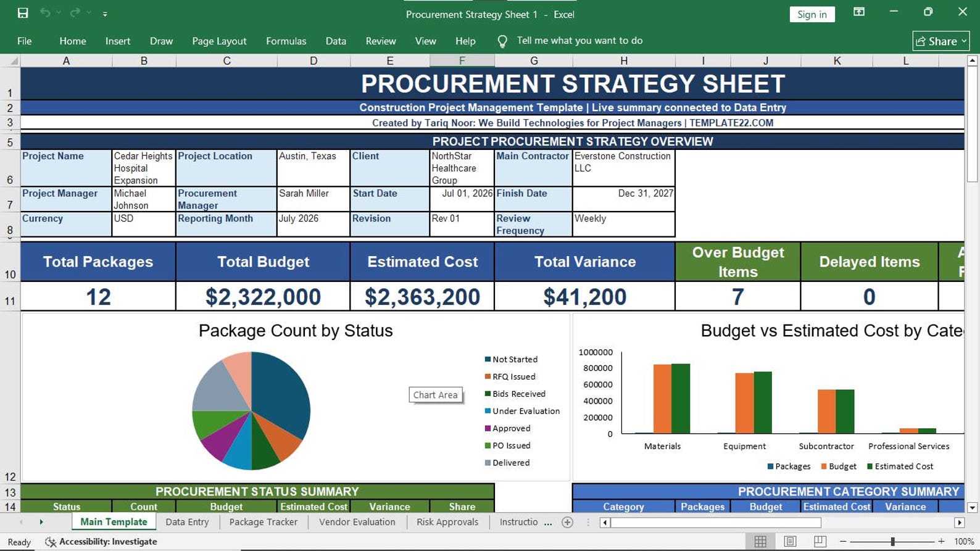The height and width of the screenshot is (551, 980).
Task: Click the horizontal scrollbar left arrow
Action: (605, 523)
